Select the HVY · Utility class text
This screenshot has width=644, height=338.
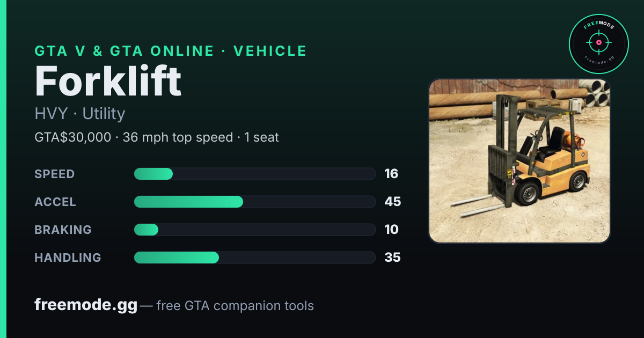click(80, 114)
